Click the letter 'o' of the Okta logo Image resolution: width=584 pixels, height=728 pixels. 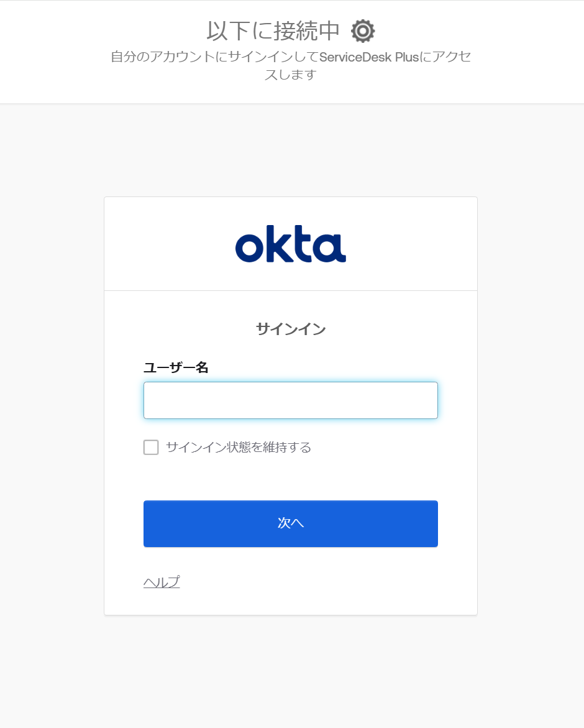pos(250,247)
